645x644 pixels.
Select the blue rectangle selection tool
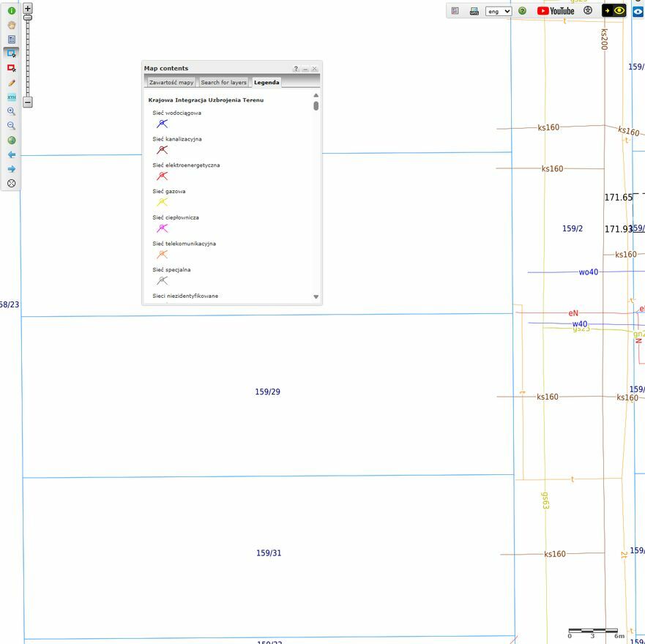coord(12,54)
